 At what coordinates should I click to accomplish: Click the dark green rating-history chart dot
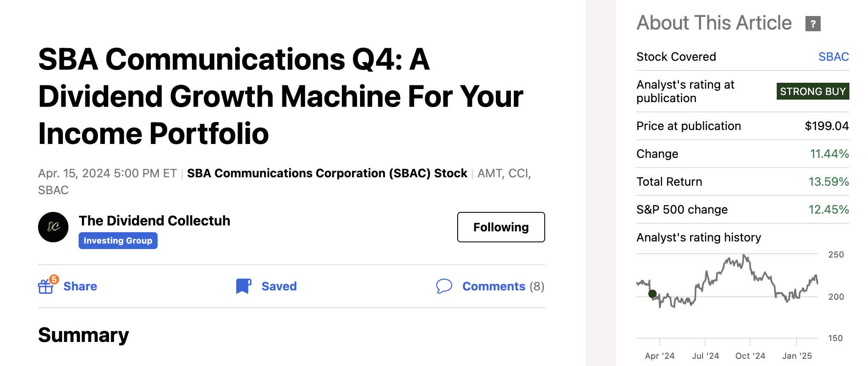(x=652, y=294)
